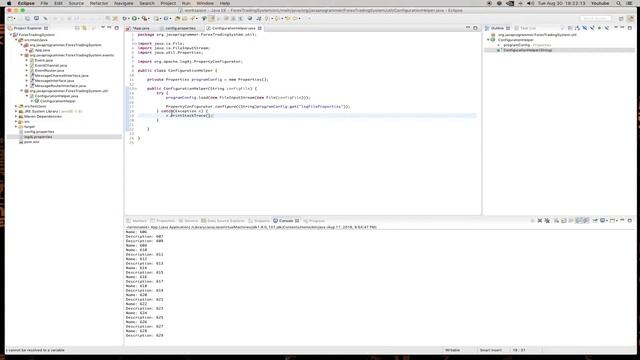The height and width of the screenshot is (360, 640).
Task: Select ConfigurationHelper(String) constructor in Outline
Action: pos(527,50)
